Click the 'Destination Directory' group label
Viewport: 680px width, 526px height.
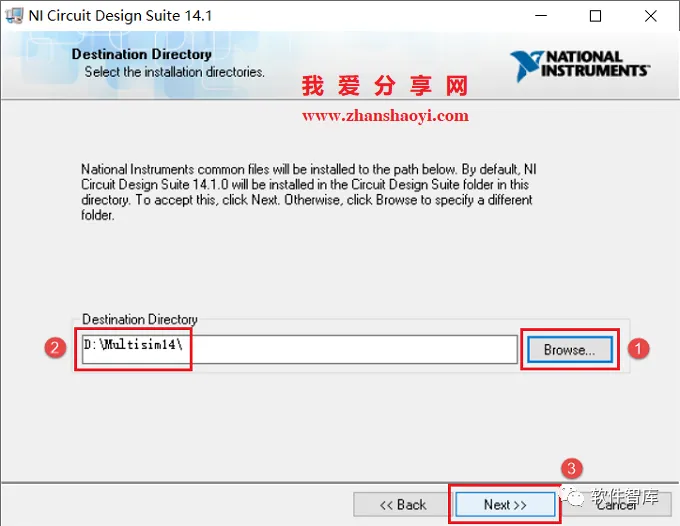tap(140, 320)
